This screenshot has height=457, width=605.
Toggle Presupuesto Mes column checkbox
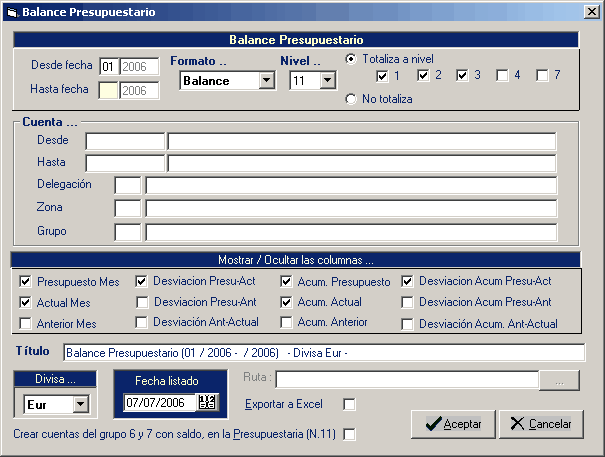(25, 281)
